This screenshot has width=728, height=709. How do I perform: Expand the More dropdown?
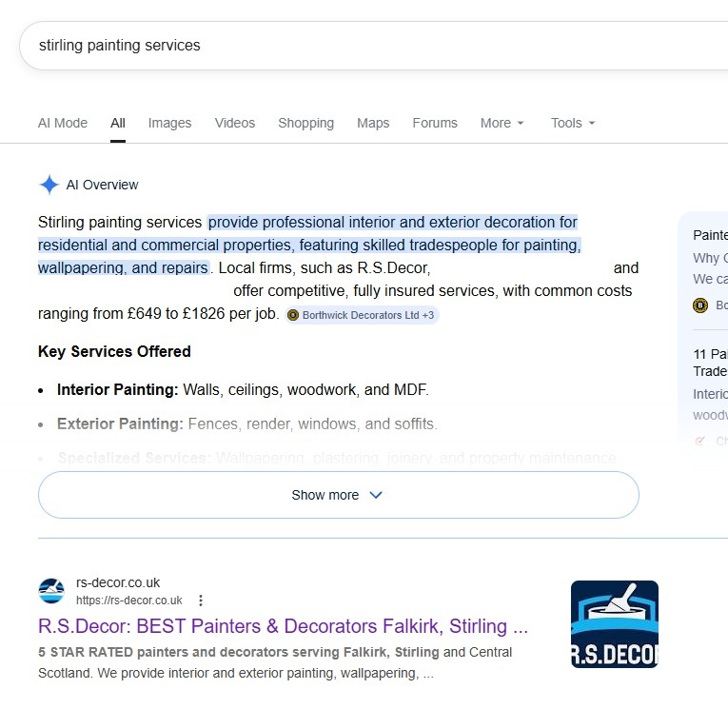coord(502,123)
